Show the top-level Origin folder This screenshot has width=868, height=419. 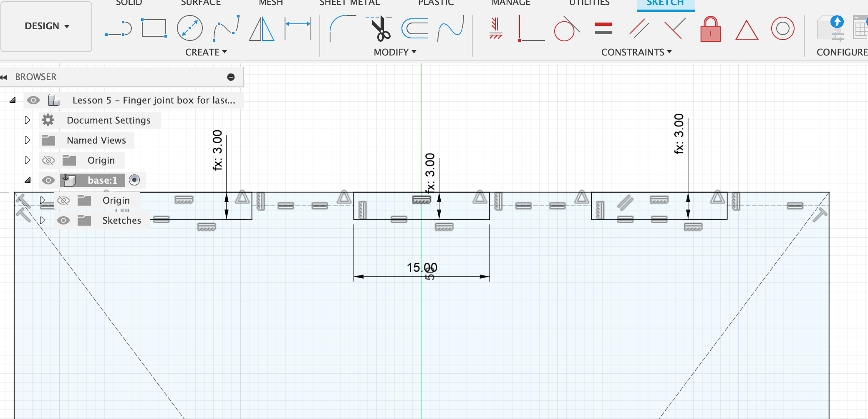pos(48,160)
